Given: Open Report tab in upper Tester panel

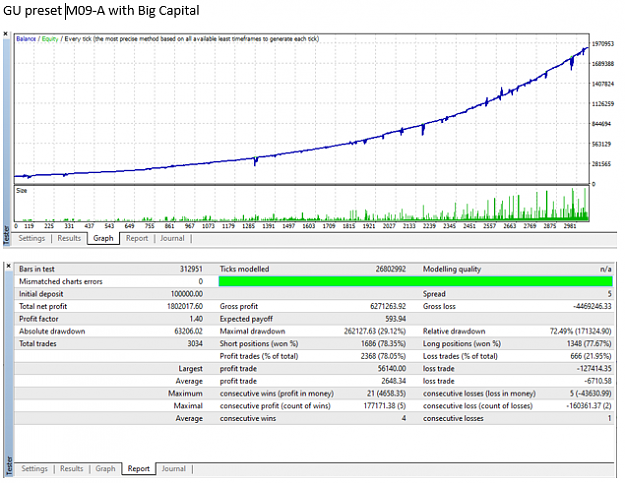Looking at the screenshot, I should click(x=137, y=238).
